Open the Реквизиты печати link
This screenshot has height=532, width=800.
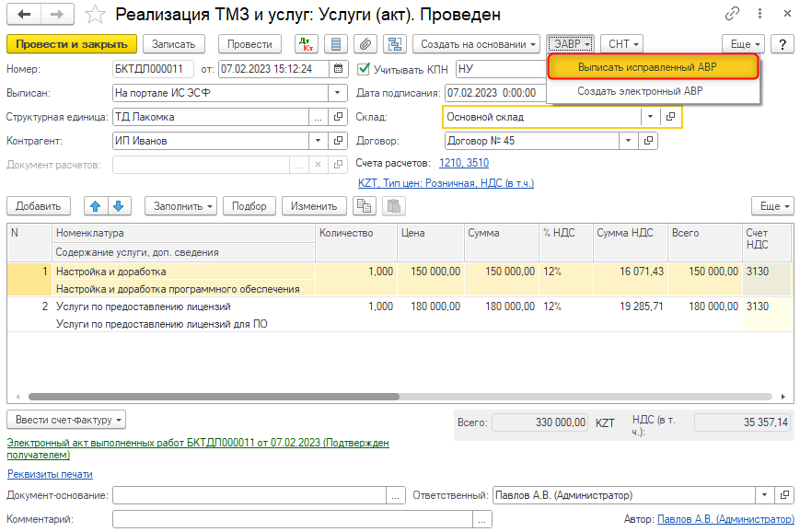tap(50, 474)
